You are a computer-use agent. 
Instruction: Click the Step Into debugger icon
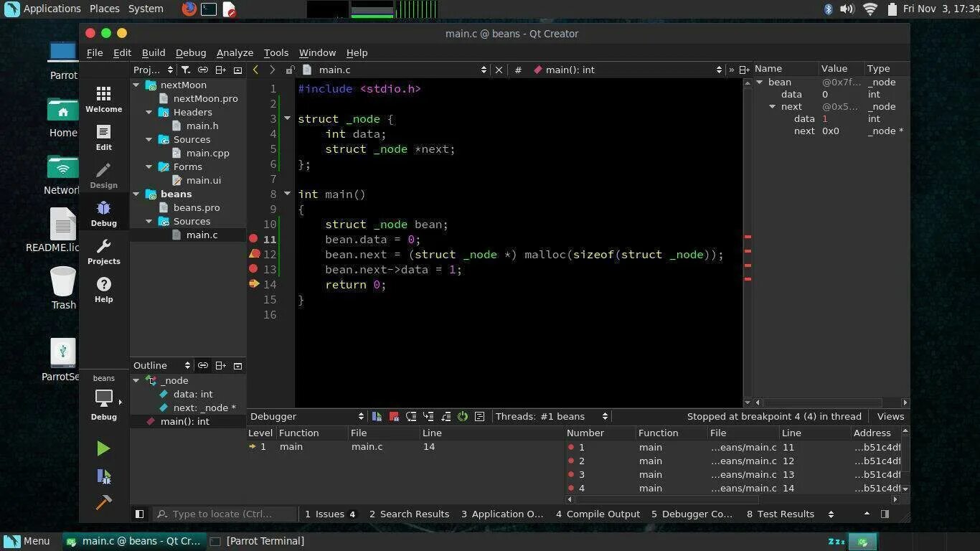pos(428,416)
